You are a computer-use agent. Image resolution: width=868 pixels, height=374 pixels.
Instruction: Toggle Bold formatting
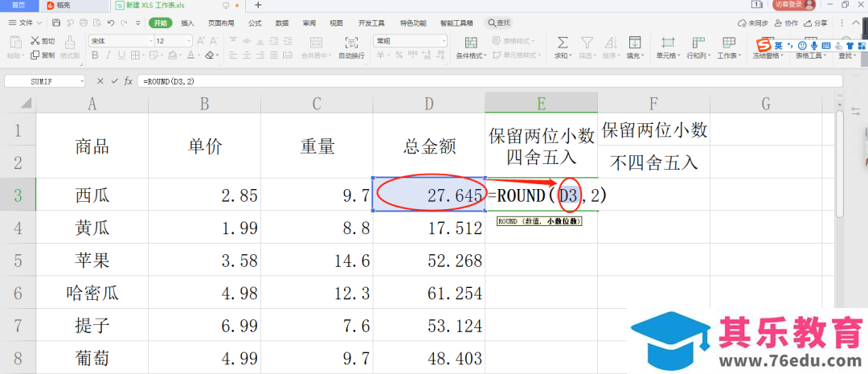(95, 55)
